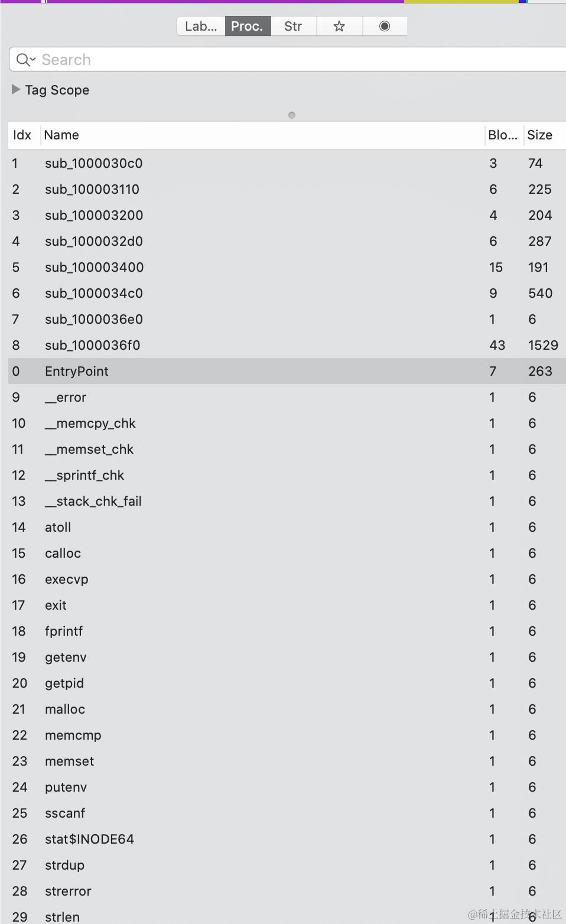
Task: Select the execvp procedure
Action: coord(287,579)
